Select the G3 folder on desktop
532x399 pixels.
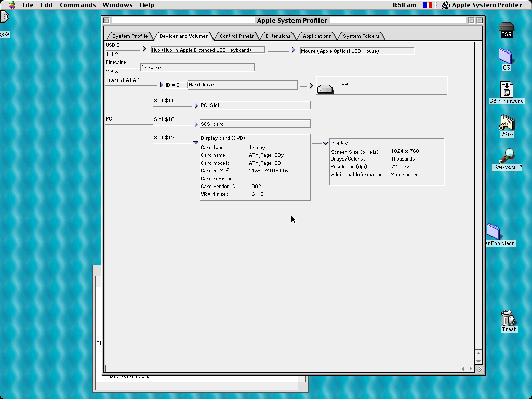[505, 56]
